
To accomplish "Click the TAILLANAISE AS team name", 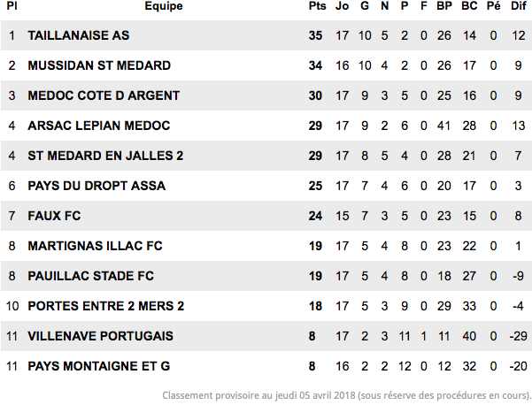I will 79,35.
